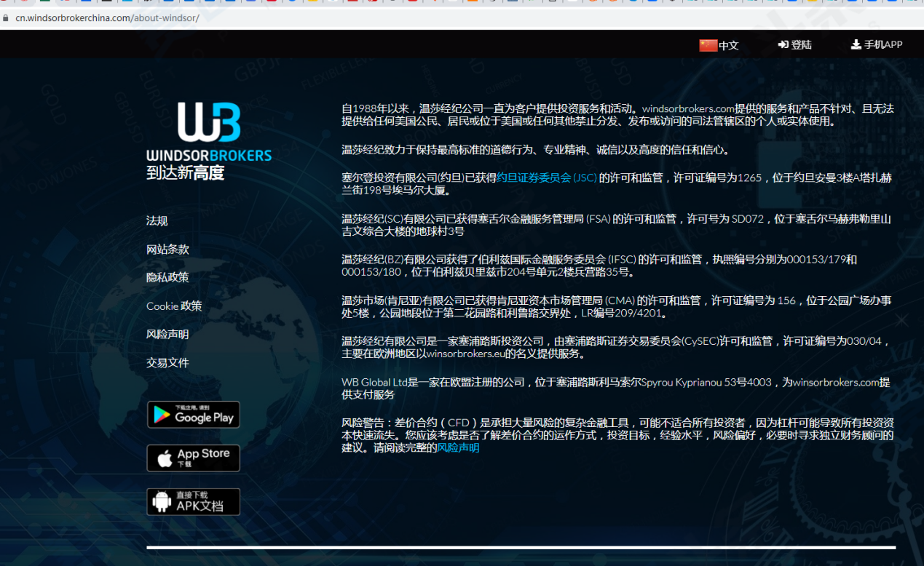Click the license number SD072 text
924x566 pixels.
click(x=748, y=218)
